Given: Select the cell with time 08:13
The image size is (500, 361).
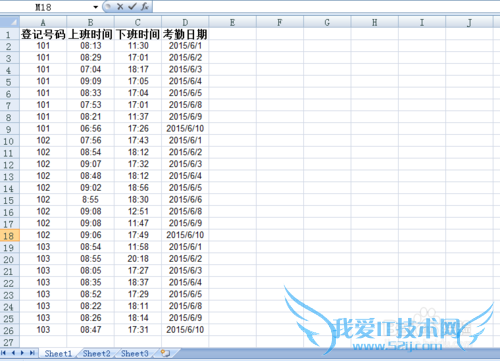Looking at the screenshot, I should 90,46.
